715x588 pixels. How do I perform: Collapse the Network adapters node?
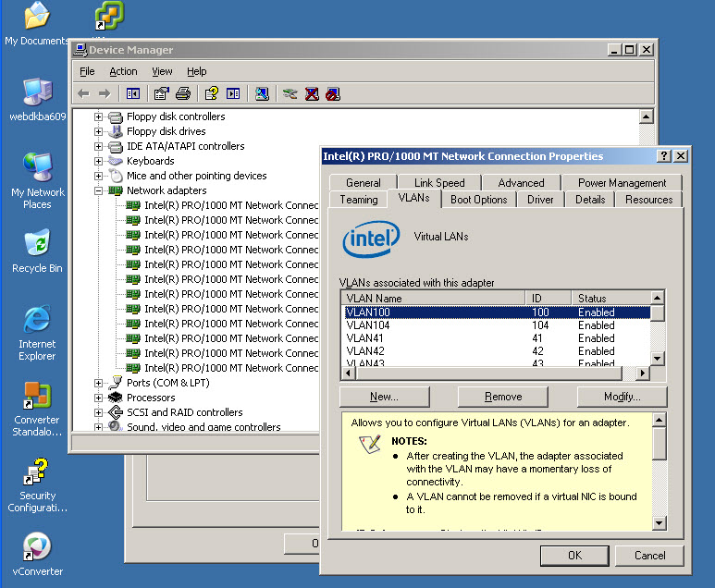click(x=98, y=191)
